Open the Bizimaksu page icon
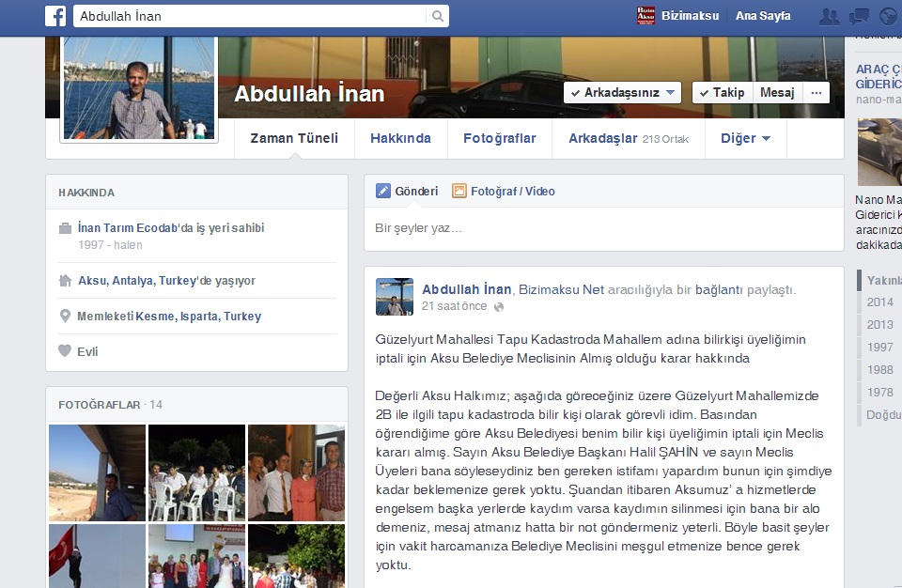 point(645,16)
